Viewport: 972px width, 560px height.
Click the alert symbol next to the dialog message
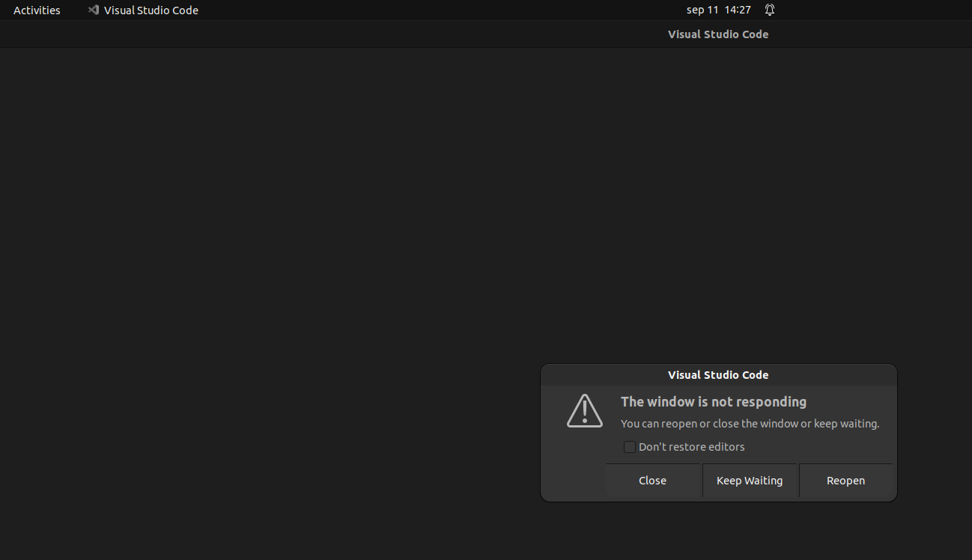(x=585, y=410)
